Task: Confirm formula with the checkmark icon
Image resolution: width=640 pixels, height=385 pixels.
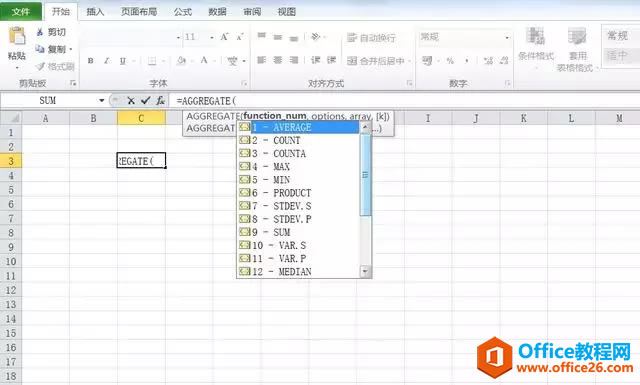Action: pos(145,100)
